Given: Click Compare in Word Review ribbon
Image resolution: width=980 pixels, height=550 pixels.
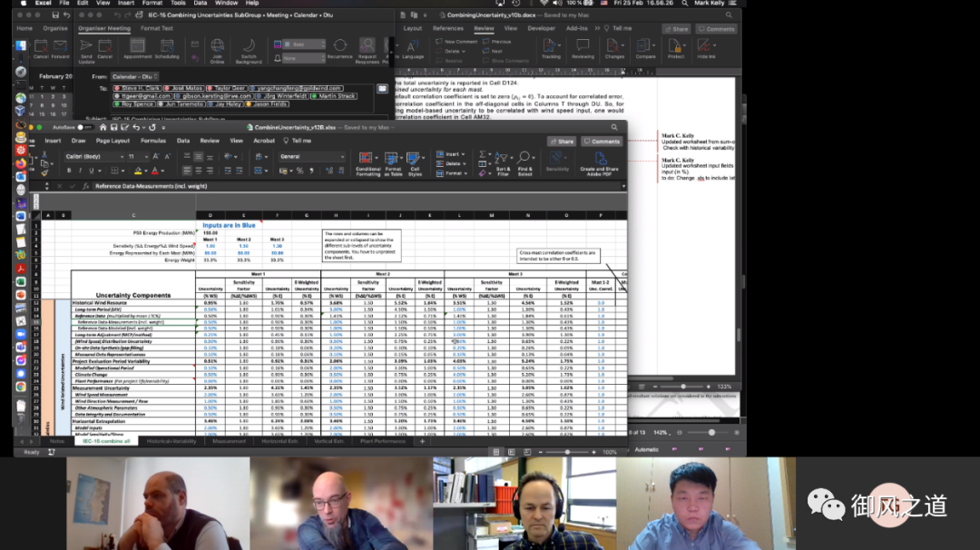Looking at the screenshot, I should click(645, 49).
